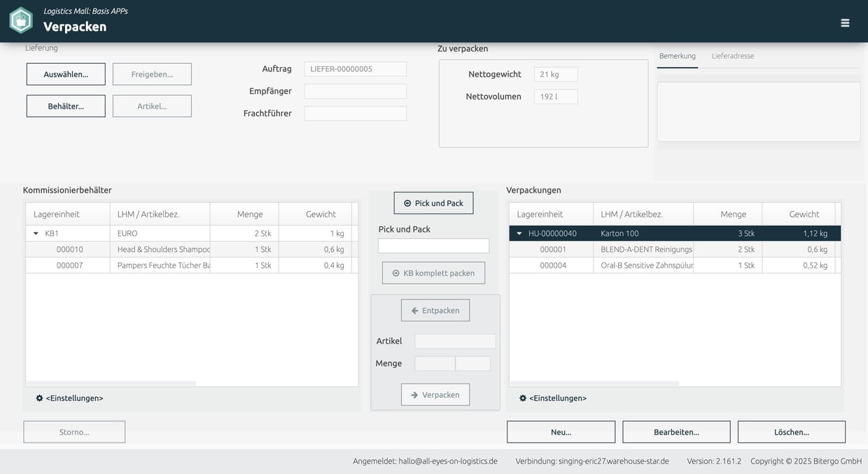Click the '1,12 kg' weight cell
868x474 pixels.
point(799,233)
